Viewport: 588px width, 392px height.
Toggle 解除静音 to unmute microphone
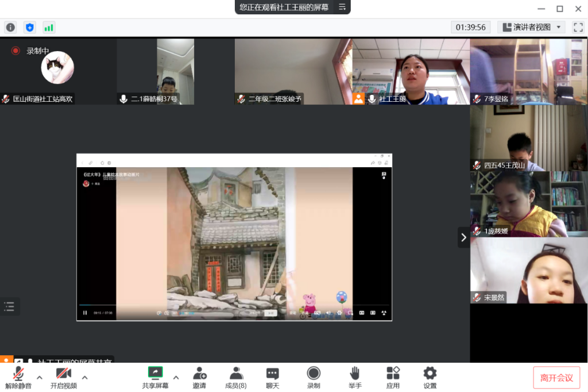[18, 377]
